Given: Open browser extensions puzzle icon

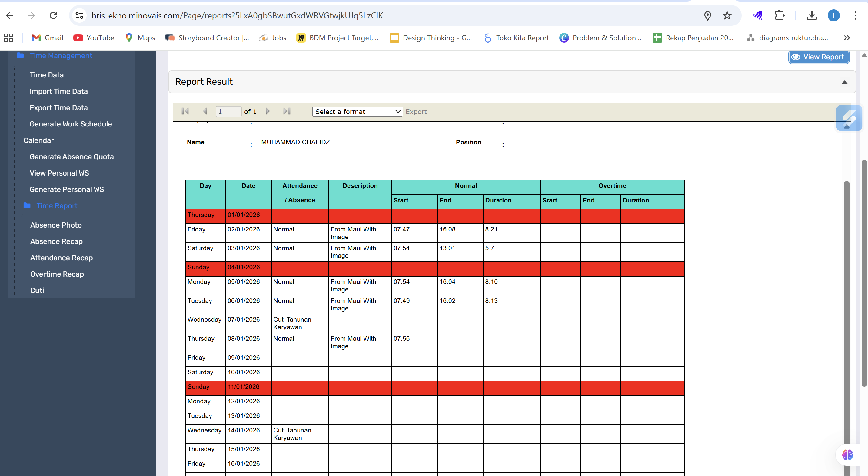Looking at the screenshot, I should coord(779,15).
